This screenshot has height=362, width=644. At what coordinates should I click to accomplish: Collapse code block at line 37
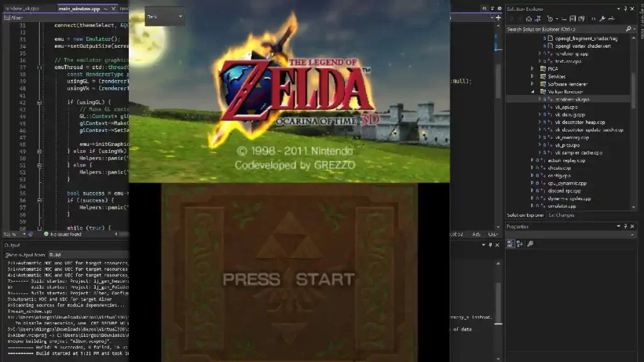[40, 67]
